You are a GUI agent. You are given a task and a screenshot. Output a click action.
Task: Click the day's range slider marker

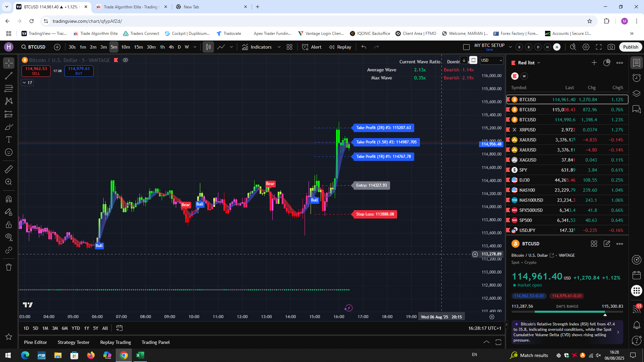coord(605,314)
